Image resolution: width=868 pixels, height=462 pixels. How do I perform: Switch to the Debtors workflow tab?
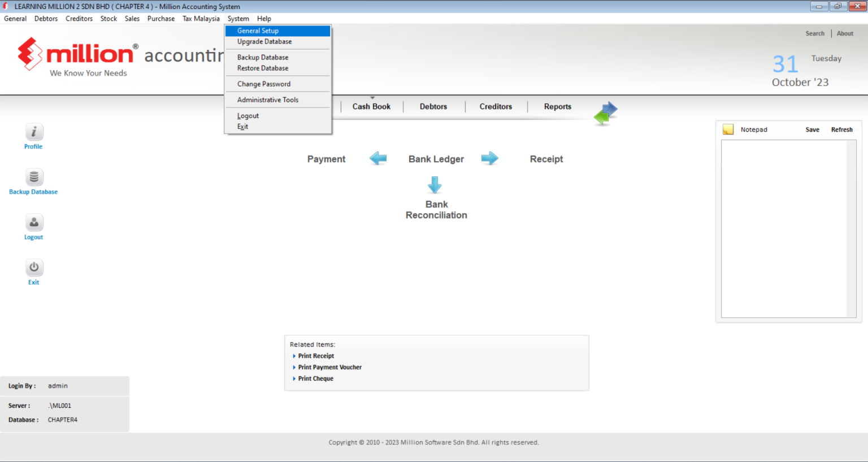pyautogui.click(x=433, y=106)
